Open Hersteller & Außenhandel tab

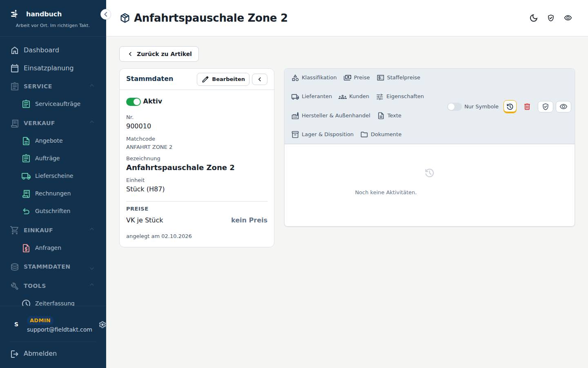[331, 116]
